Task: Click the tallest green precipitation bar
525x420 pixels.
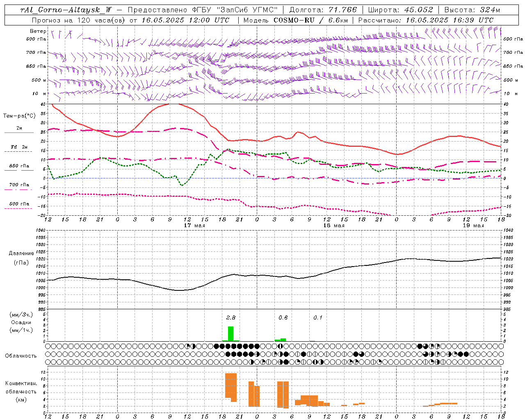Action: (231, 334)
